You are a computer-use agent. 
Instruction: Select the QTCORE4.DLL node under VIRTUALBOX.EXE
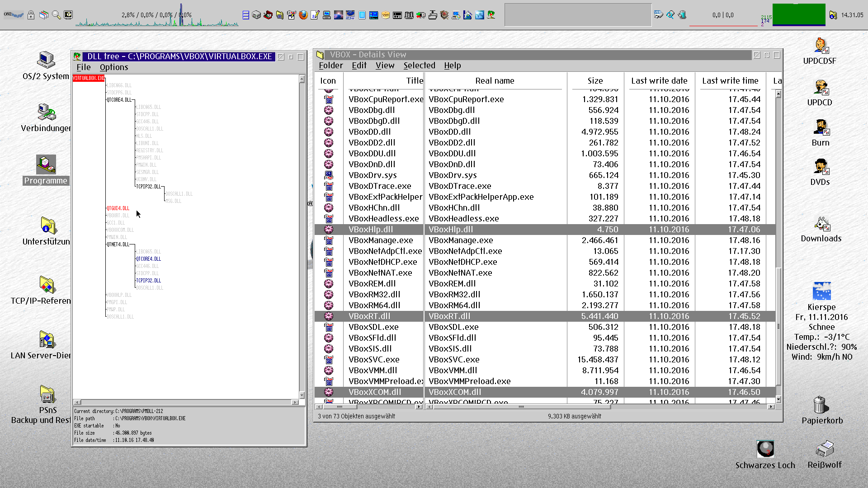coord(119,100)
